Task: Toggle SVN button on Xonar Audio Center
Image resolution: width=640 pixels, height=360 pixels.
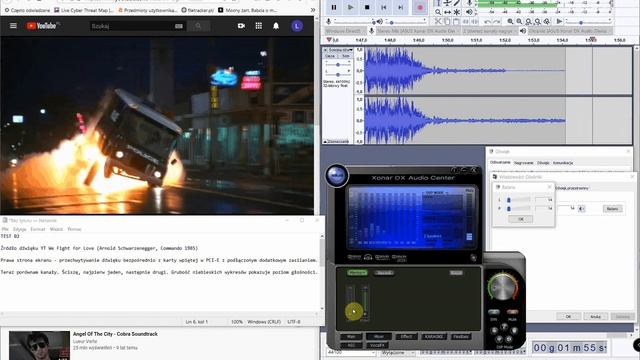Action: (x=494, y=312)
